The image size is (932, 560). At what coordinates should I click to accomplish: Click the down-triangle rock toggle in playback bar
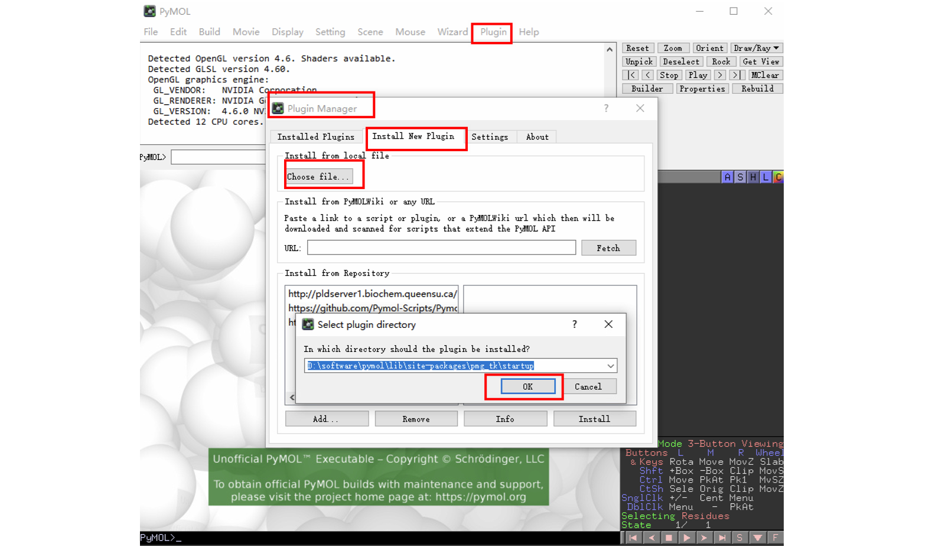coord(757,538)
